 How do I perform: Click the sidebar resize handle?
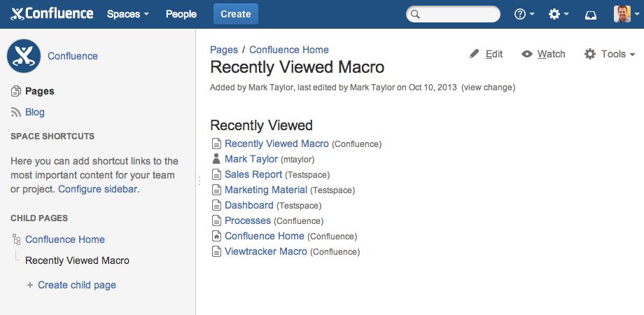[199, 181]
